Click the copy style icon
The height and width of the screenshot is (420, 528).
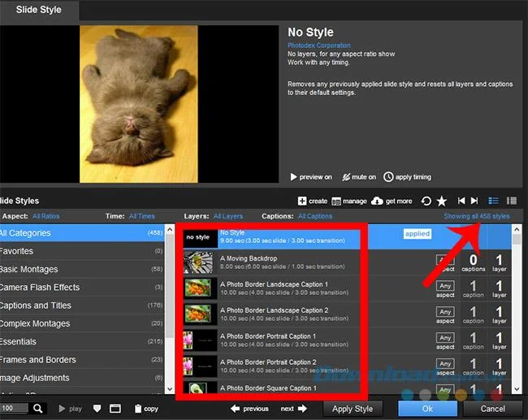pos(138,409)
